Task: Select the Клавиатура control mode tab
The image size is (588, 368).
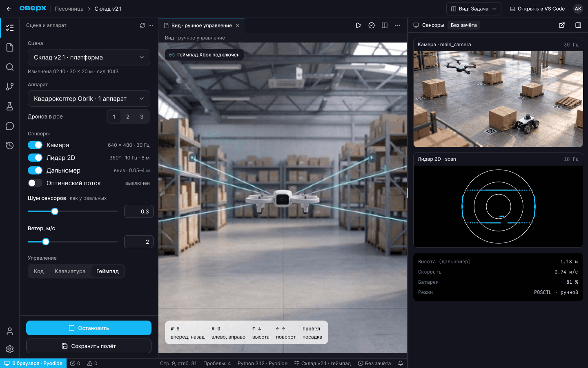Action: (70, 271)
